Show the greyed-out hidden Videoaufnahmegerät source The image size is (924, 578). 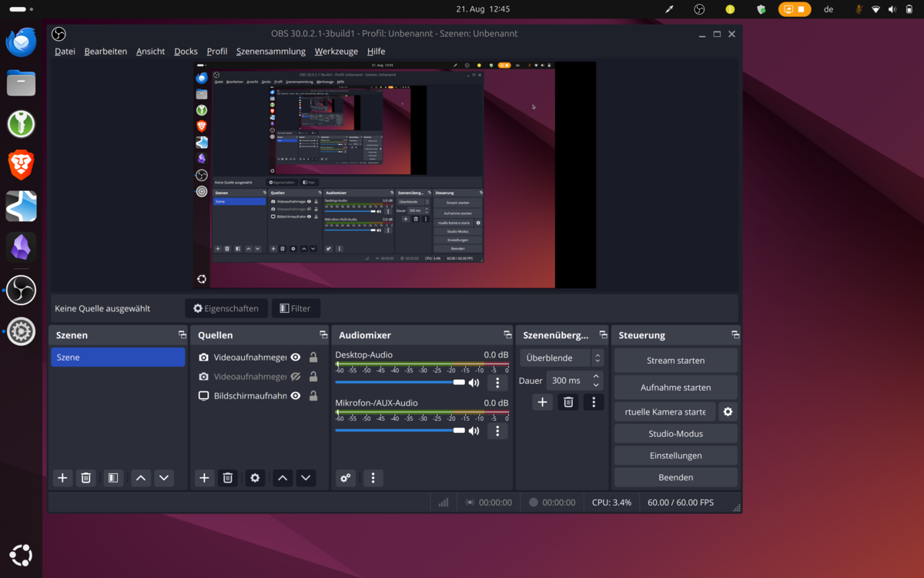click(x=295, y=377)
